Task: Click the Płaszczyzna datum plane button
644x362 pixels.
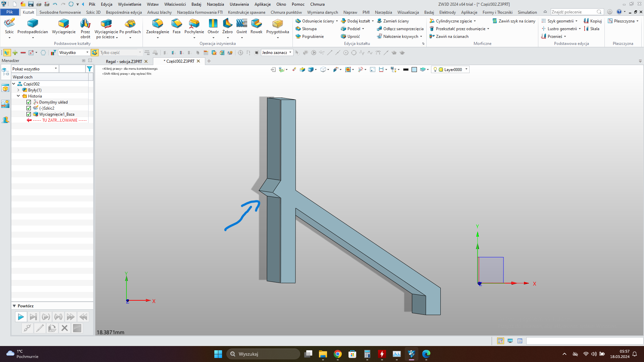Action: click(621, 21)
